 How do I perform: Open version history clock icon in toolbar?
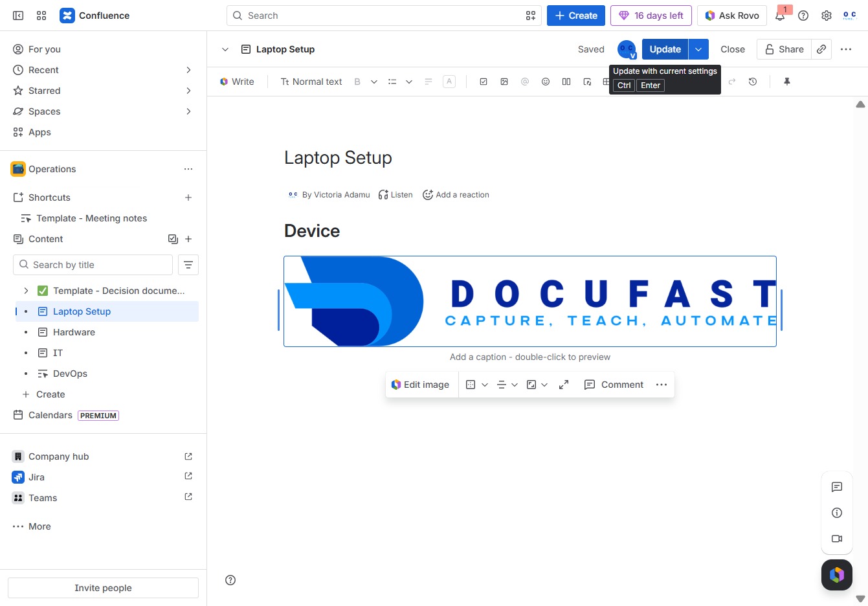[x=753, y=82]
